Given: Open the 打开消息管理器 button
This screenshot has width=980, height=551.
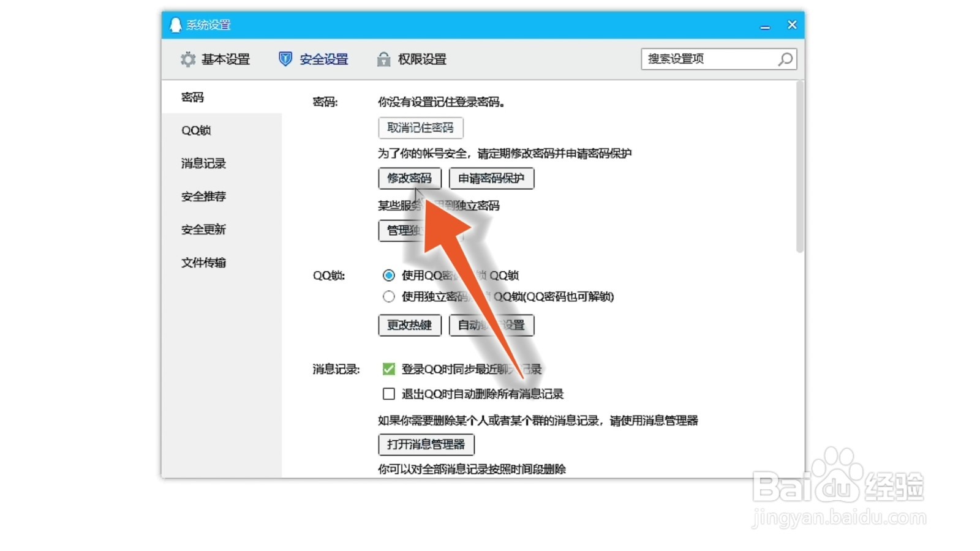Looking at the screenshot, I should (x=426, y=444).
